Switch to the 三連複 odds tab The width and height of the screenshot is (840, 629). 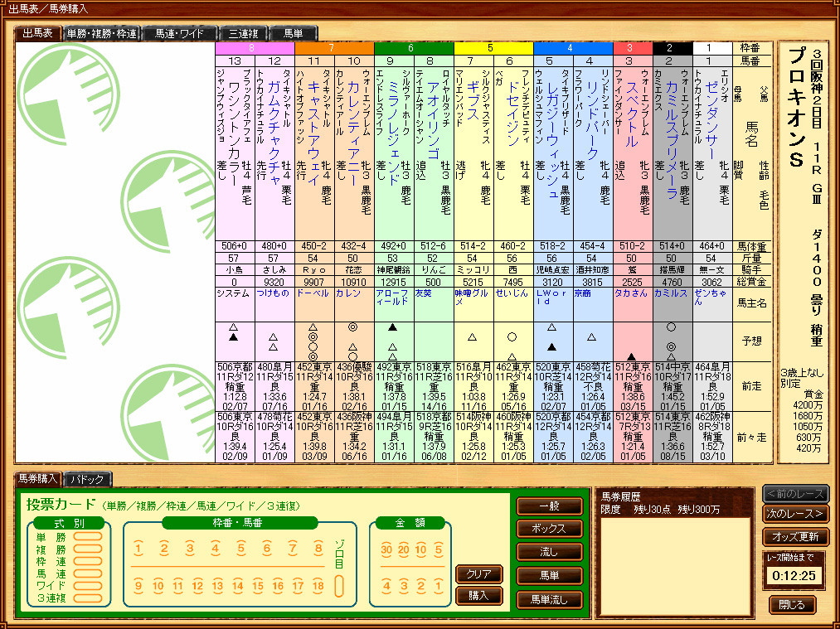[242, 34]
